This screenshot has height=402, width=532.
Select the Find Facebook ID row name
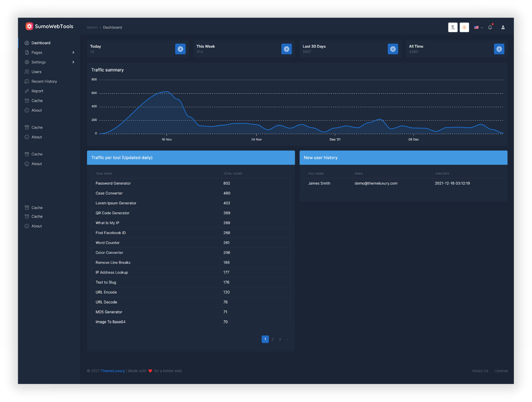111,233
